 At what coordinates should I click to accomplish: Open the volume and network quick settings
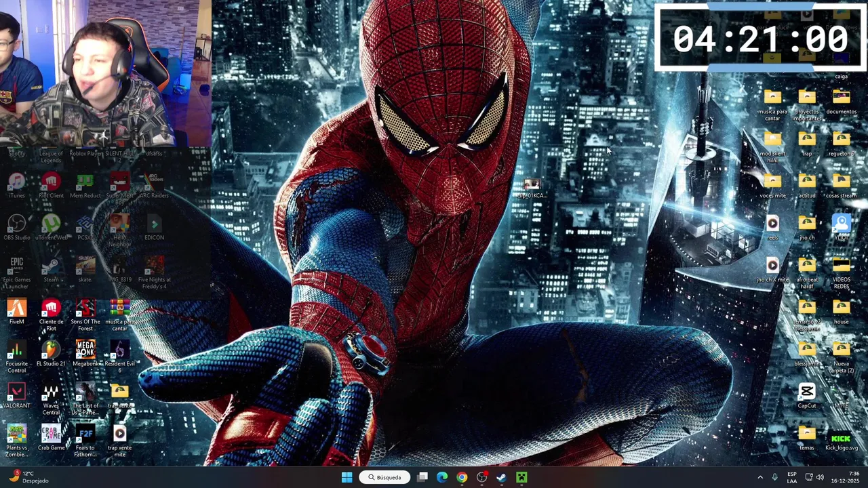click(814, 477)
